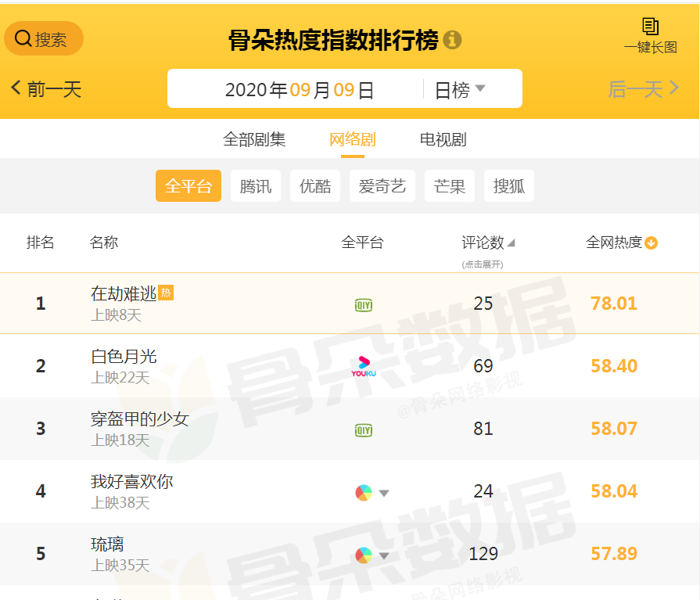Switch to the 全部剧集 tab
The width and height of the screenshot is (700, 600).
pos(254,139)
